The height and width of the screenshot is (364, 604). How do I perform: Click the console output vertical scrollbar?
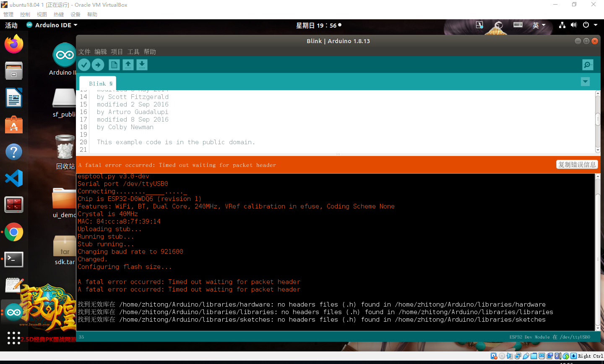coord(598,252)
